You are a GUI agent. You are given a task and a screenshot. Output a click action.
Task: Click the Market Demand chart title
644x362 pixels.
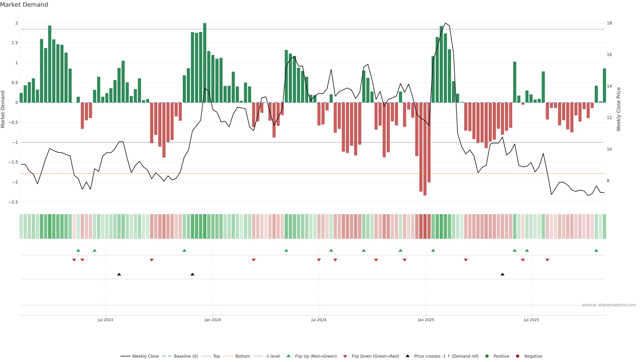(24, 5)
